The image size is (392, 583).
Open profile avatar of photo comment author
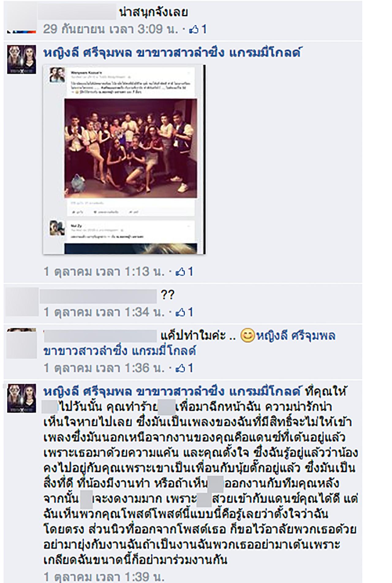click(x=21, y=59)
